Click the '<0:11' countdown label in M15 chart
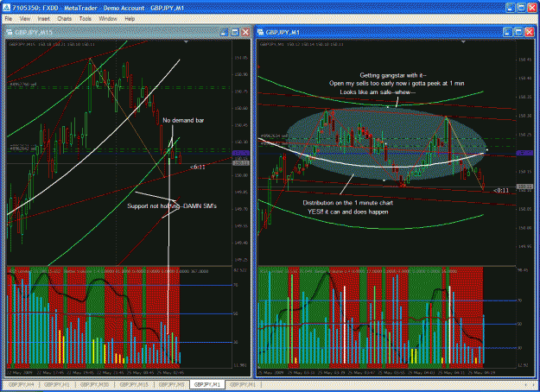540x392 pixels. (197, 167)
